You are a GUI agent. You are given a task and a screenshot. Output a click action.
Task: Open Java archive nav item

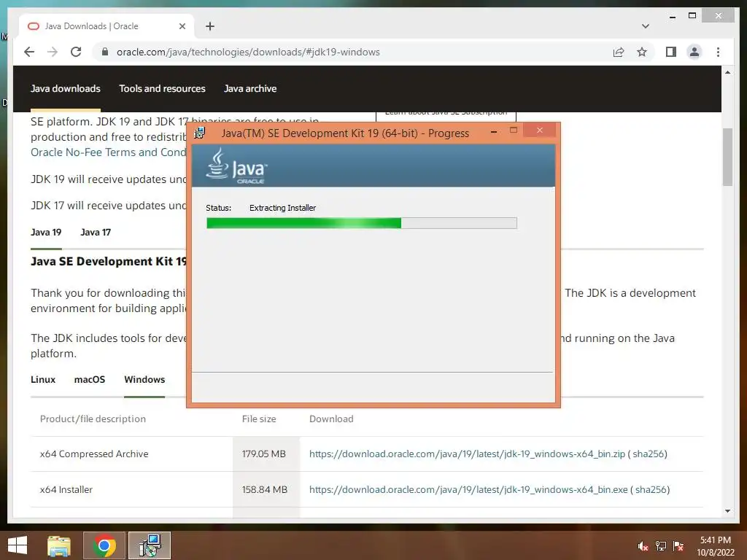[250, 88]
